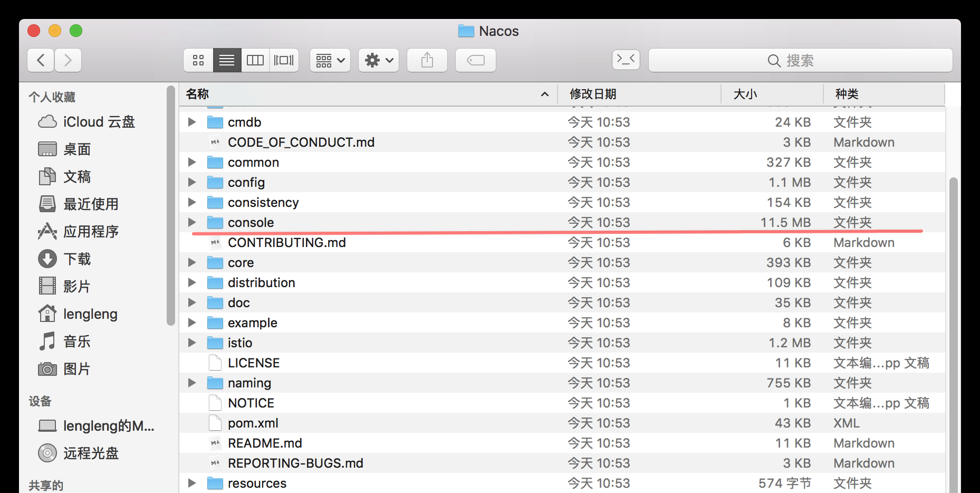Sort by 种类 column header
Screen dimensions: 980x493
885,94
